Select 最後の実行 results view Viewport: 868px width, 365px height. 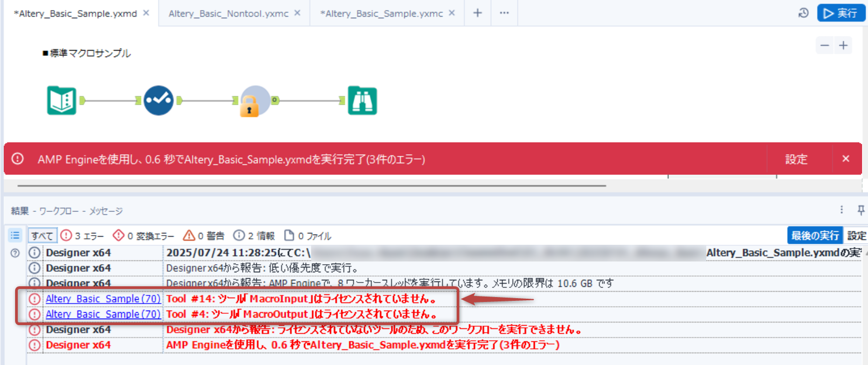click(815, 235)
